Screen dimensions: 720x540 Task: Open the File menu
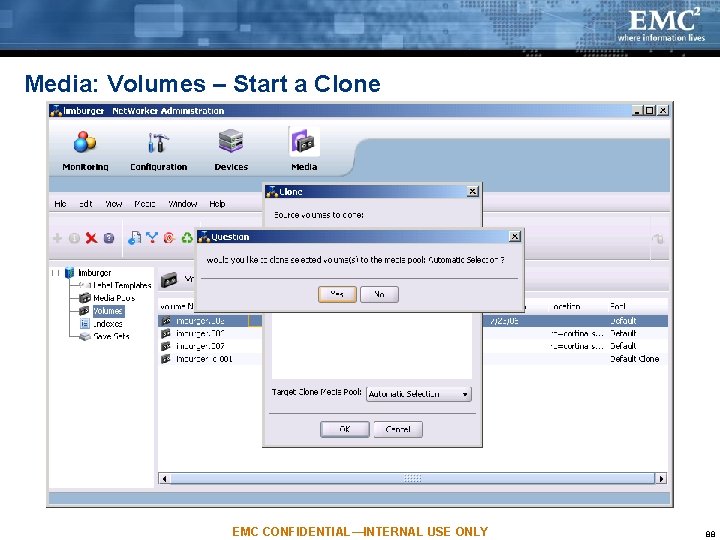pyautogui.click(x=60, y=204)
